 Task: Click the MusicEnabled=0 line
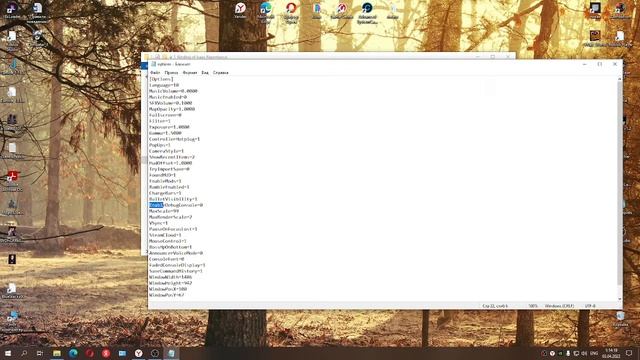(x=168, y=97)
